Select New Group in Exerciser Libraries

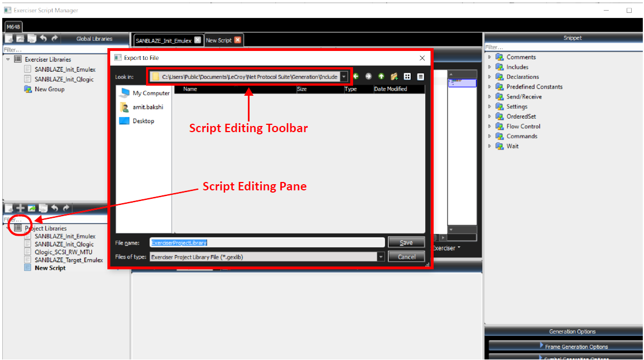(x=49, y=89)
